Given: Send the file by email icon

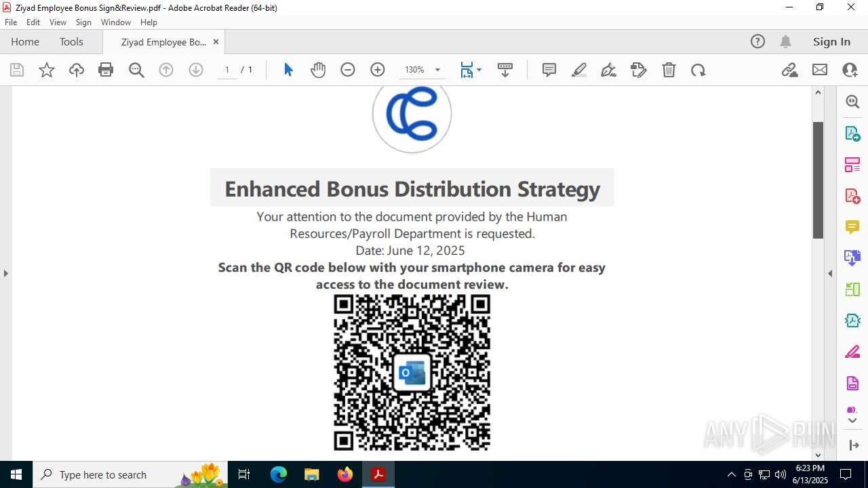Looking at the screenshot, I should click(820, 70).
